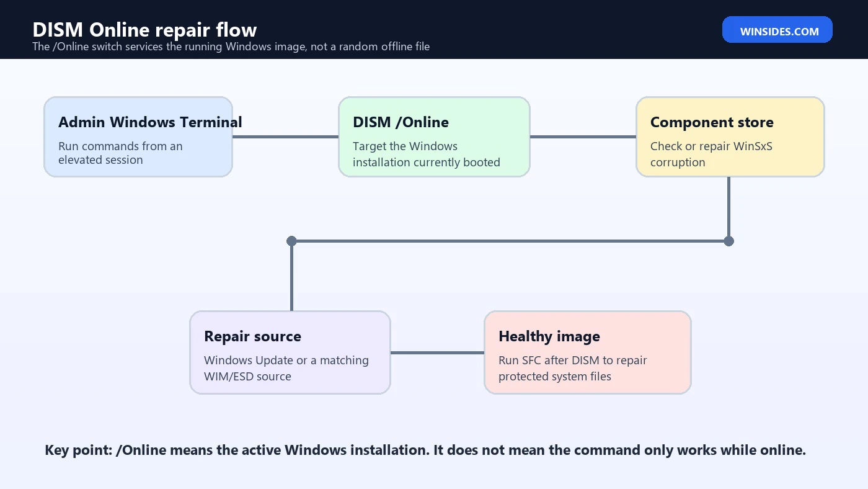Click the 'Repair source' heading

click(252, 336)
